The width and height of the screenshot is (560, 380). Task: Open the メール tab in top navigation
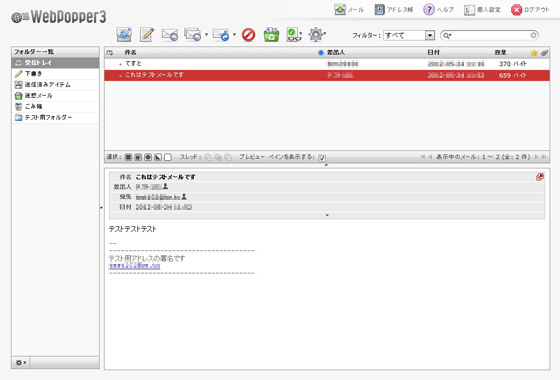click(x=349, y=10)
